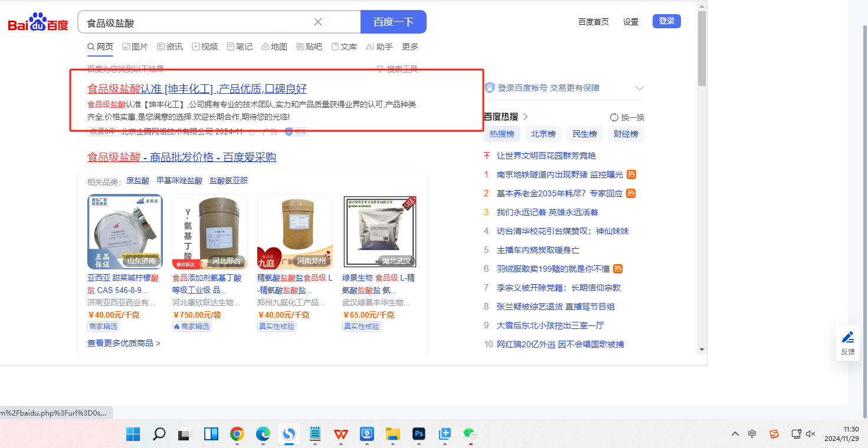Open File Explorer from the taskbar
This screenshot has height=448, width=868.
pyautogui.click(x=393, y=434)
